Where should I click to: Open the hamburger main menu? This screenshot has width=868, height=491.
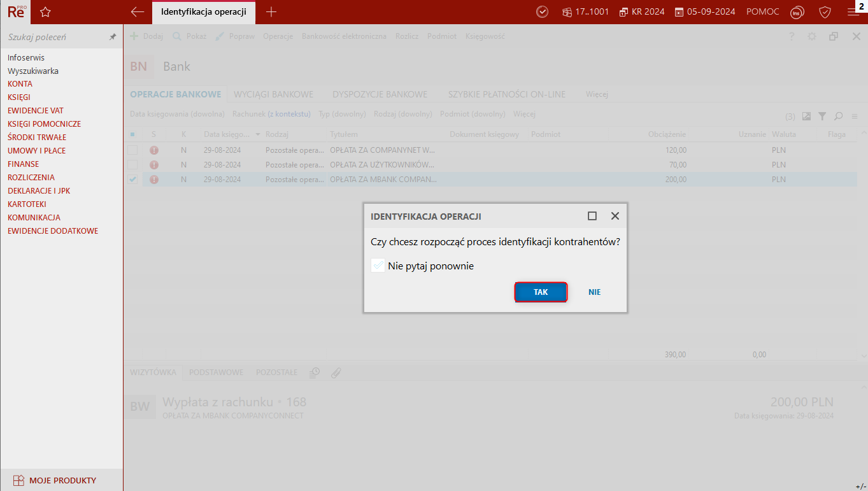point(853,12)
